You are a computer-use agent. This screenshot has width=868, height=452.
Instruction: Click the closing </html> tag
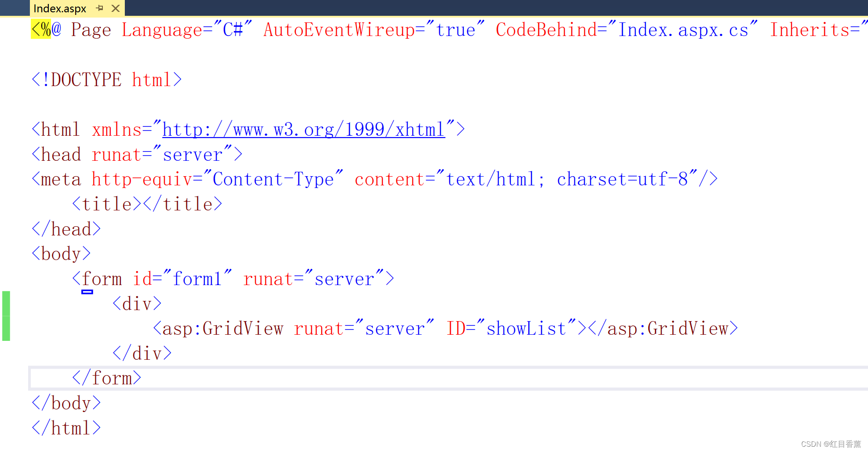pos(66,428)
